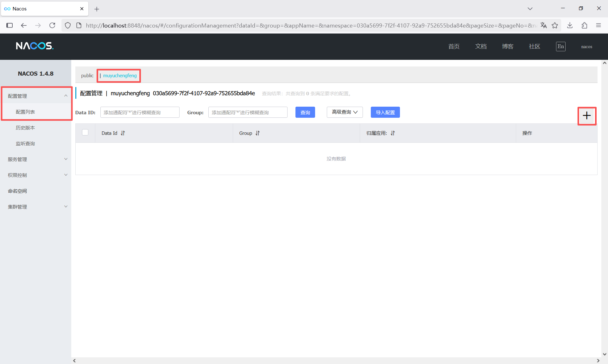Open browser downloads icon
Screen dimensions: 608x364
click(570, 25)
